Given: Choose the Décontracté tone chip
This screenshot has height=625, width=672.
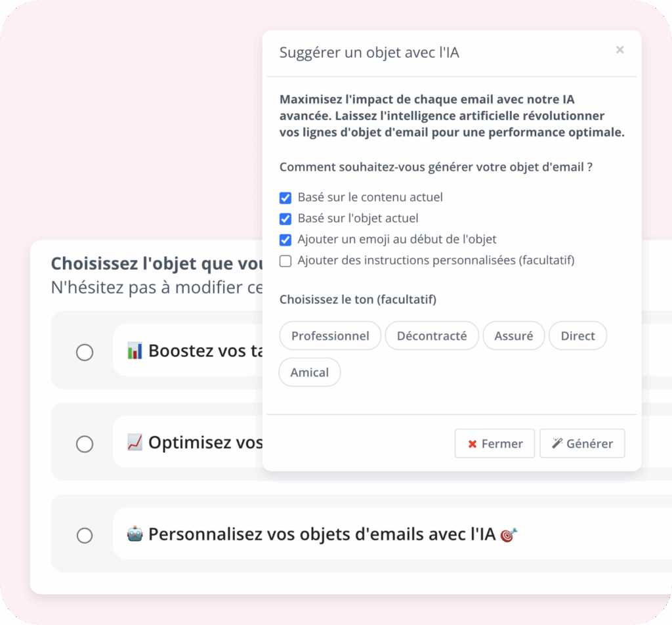Looking at the screenshot, I should [x=432, y=335].
